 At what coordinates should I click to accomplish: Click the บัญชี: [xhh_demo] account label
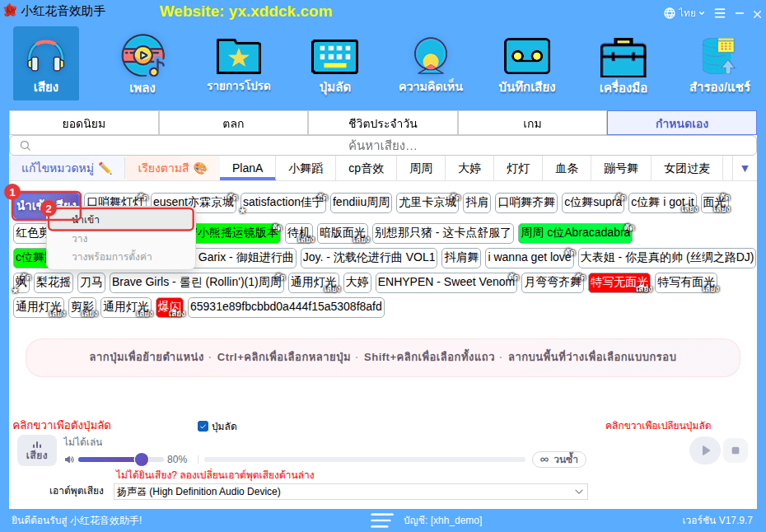pos(442,520)
